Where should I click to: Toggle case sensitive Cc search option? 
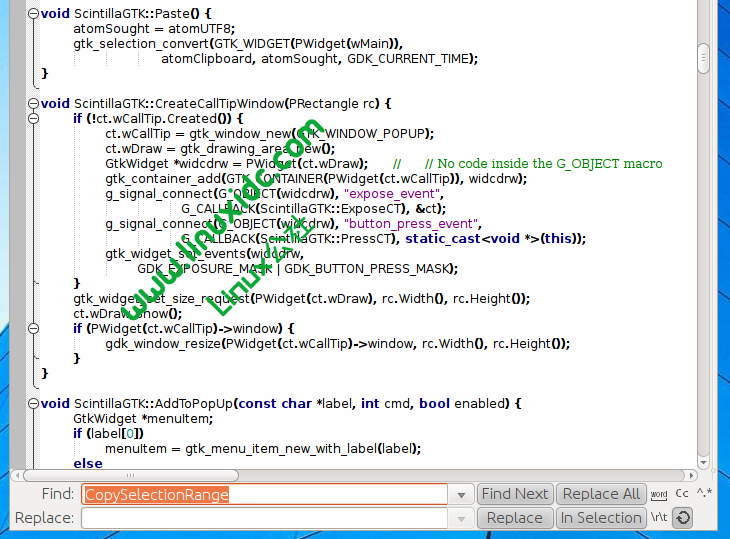[x=682, y=493]
